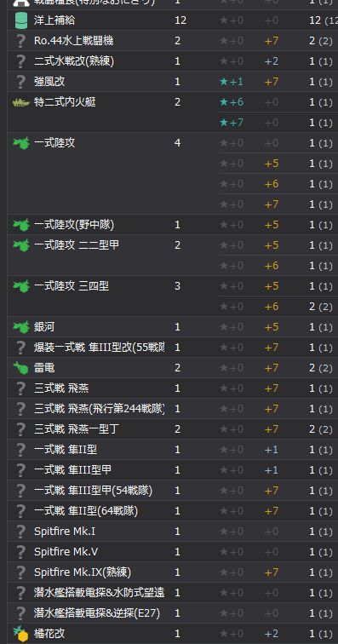This screenshot has height=644, width=338.
Task: Click question mark icon beside 一式戦 隼II型(64戦隊)
Action: click(20, 511)
